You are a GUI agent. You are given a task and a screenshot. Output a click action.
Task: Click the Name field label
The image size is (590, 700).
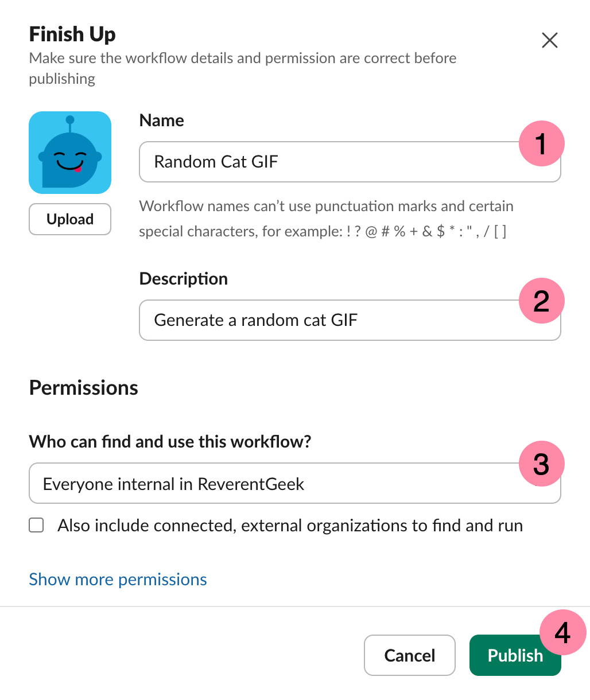click(x=162, y=120)
